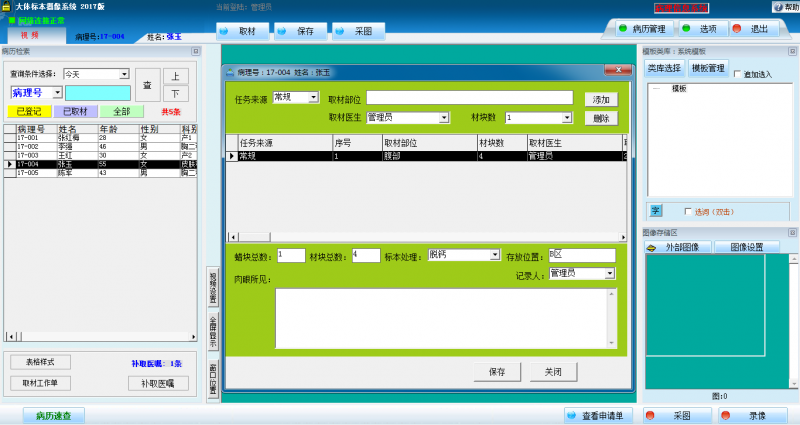Open 病历管理 with green indicator
The width and height of the screenshot is (800, 425).
click(642, 29)
